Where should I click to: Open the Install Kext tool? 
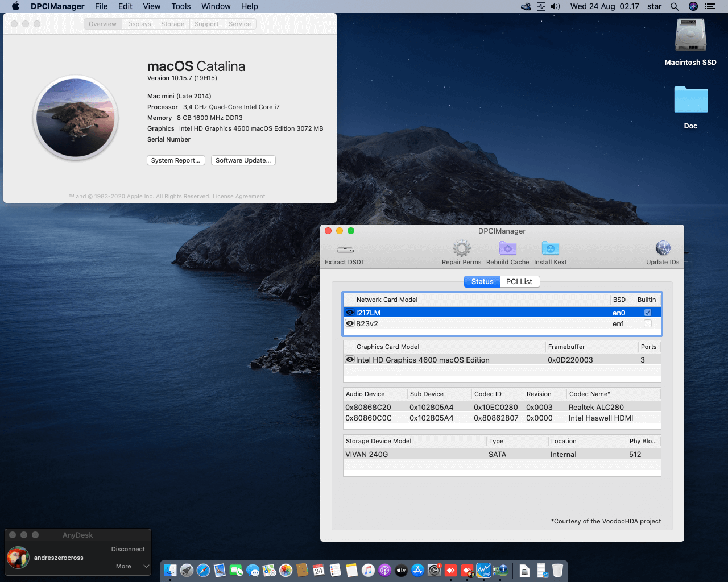click(550, 248)
